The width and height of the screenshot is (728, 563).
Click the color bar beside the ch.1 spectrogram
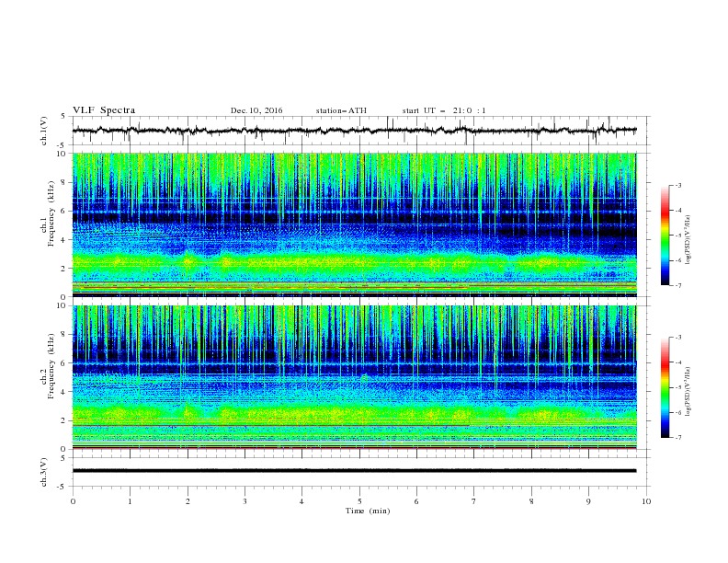pyautogui.click(x=665, y=236)
